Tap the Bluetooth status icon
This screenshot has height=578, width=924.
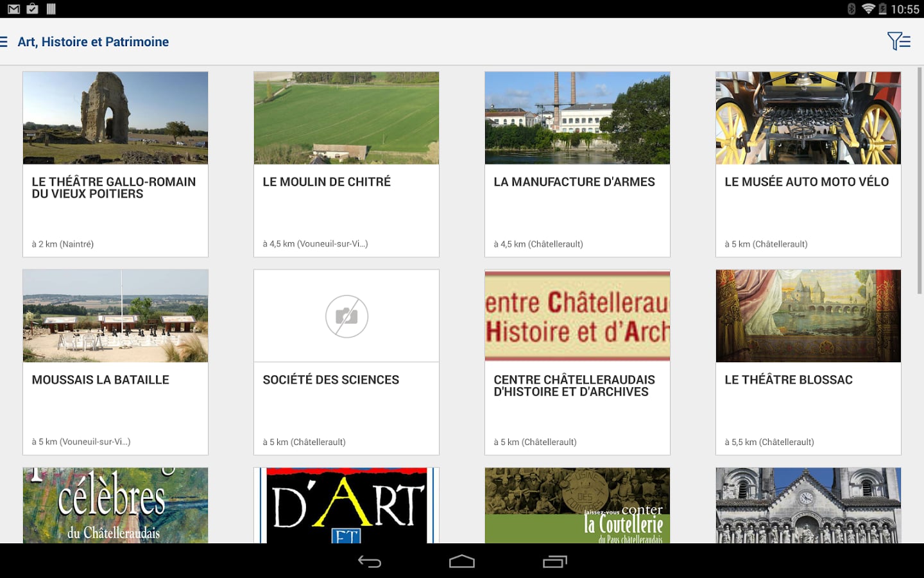(851, 9)
